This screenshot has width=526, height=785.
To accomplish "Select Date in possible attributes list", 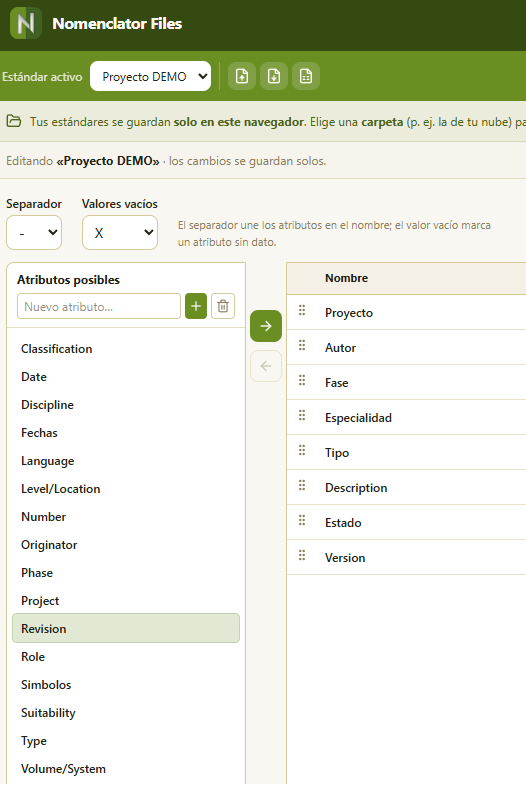I will 126,376.
